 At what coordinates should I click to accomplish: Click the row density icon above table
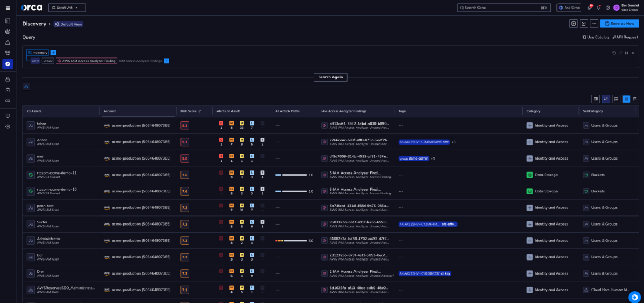pos(616,99)
